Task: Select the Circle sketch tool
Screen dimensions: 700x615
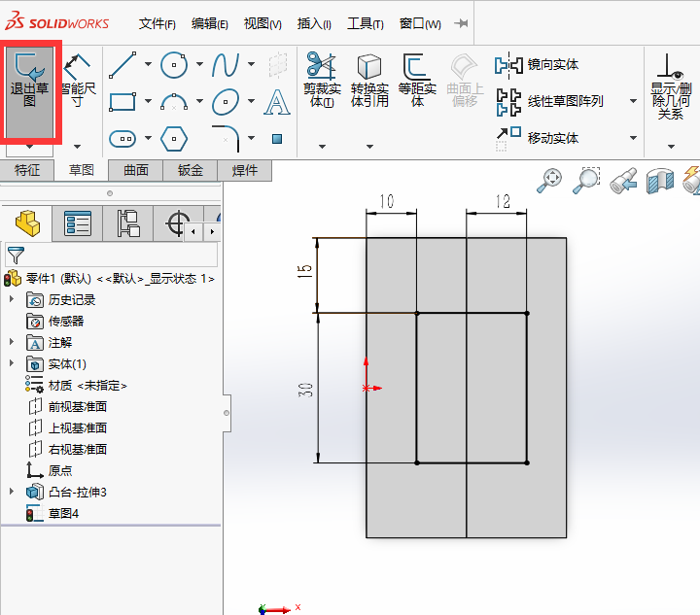Action: coord(174,65)
